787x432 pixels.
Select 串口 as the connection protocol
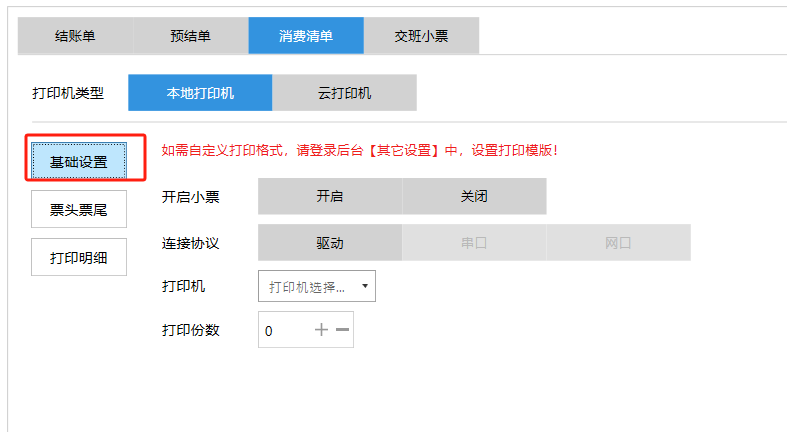click(474, 243)
